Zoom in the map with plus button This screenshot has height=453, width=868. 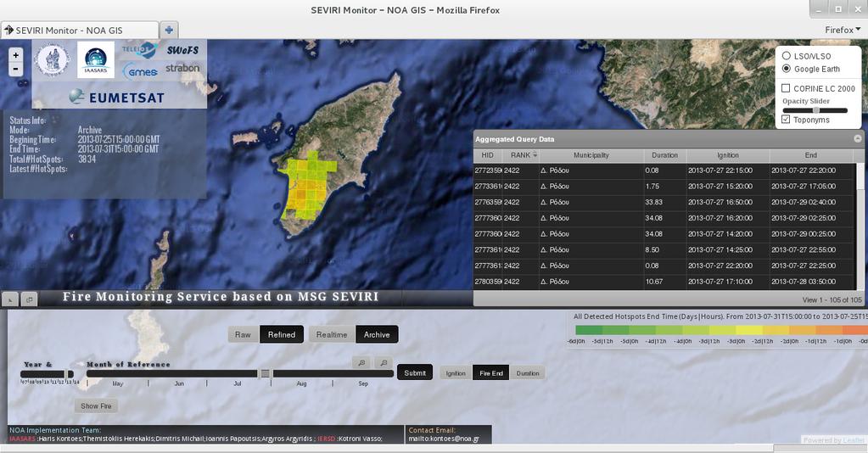(x=15, y=55)
